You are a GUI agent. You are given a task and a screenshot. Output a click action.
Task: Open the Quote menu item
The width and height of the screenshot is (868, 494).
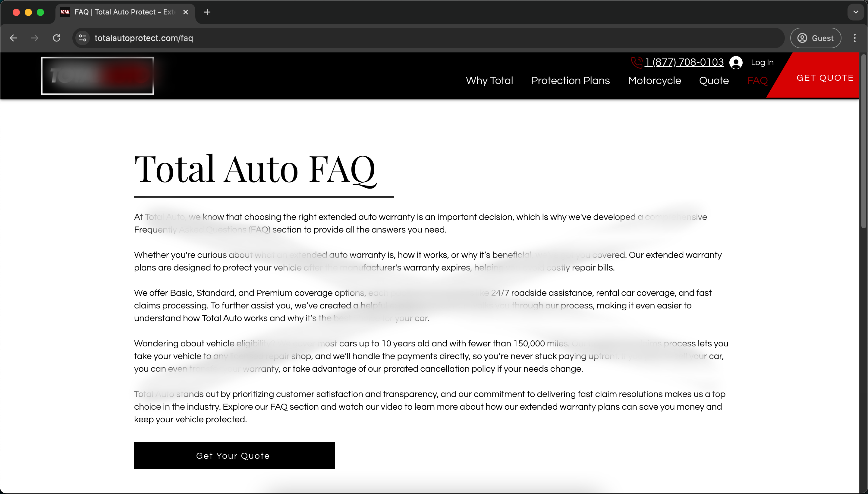pyautogui.click(x=714, y=81)
